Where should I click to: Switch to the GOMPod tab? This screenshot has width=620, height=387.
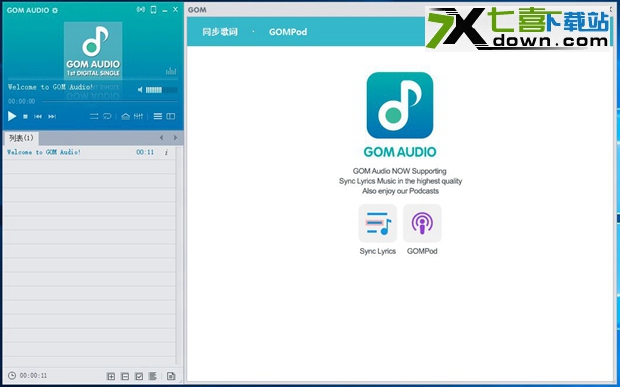point(288,32)
